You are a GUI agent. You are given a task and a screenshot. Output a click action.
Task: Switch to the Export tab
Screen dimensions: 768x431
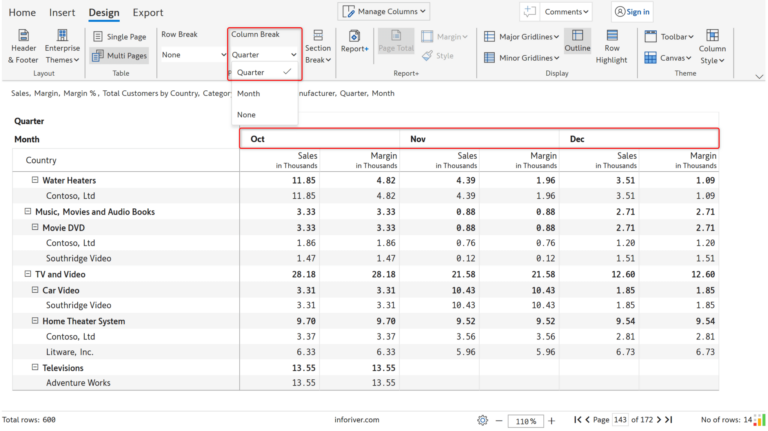tap(148, 13)
